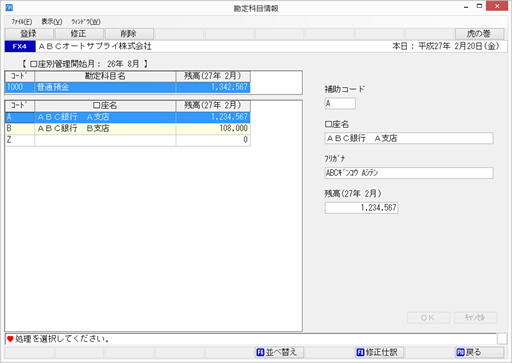
Task: Click the 登録 toolbar button
Action: 29,34
